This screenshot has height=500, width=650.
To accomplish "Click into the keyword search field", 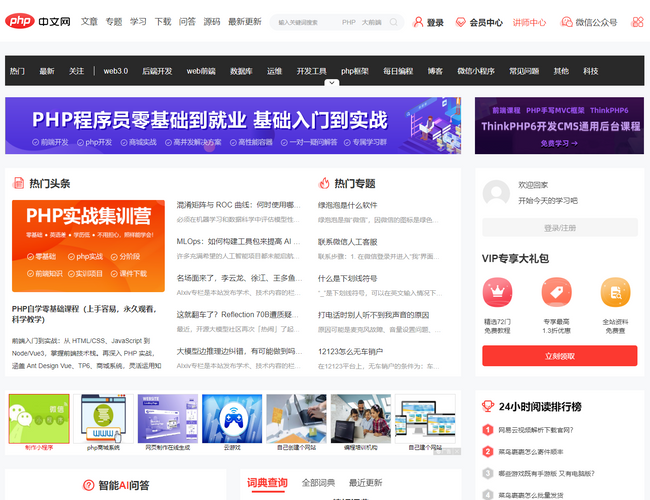I will coord(305,22).
